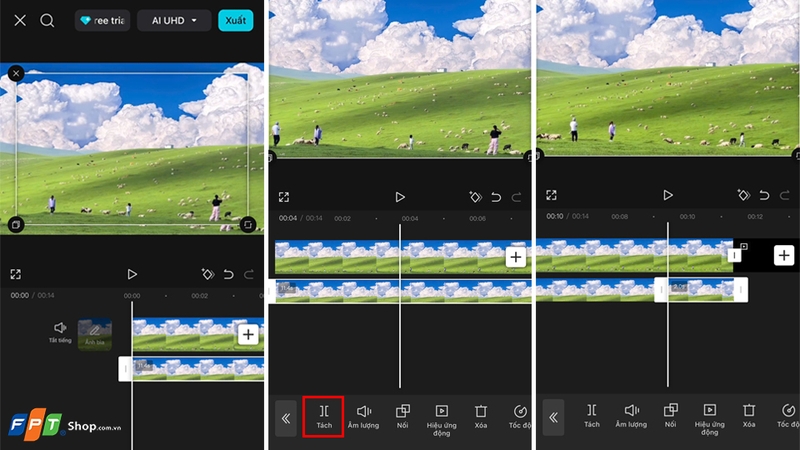
Task: Select the overlay clip's left trim handle in the left panel
Action: pos(125,369)
